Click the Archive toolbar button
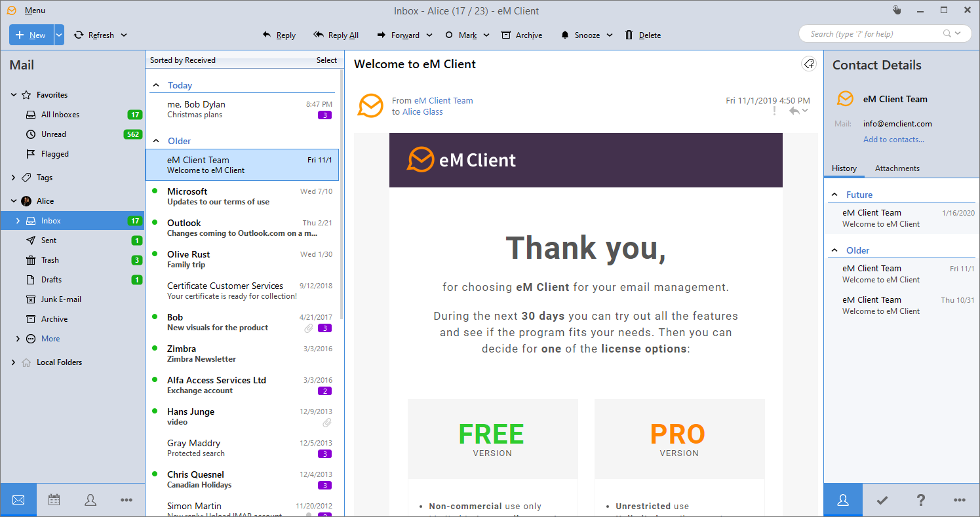 coord(522,35)
